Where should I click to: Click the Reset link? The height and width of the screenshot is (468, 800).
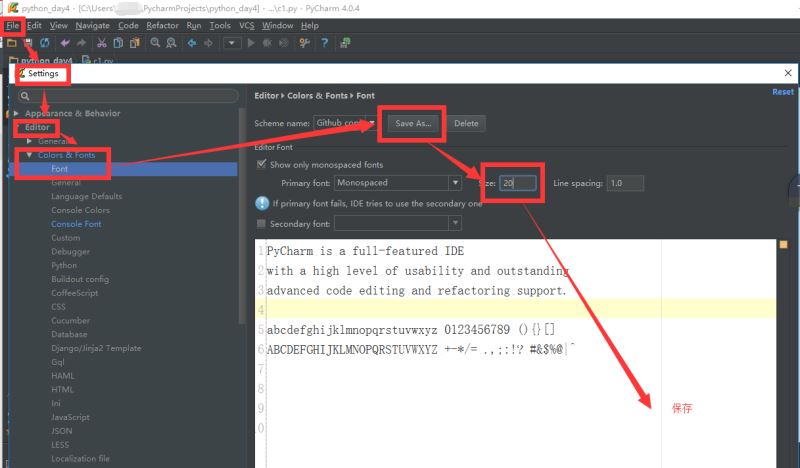coord(783,92)
